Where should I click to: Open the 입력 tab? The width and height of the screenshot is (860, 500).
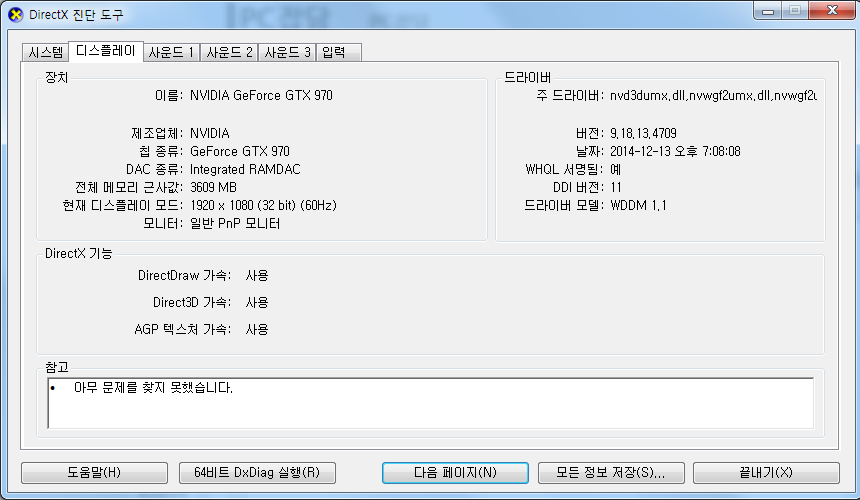pyautogui.click(x=333, y=52)
